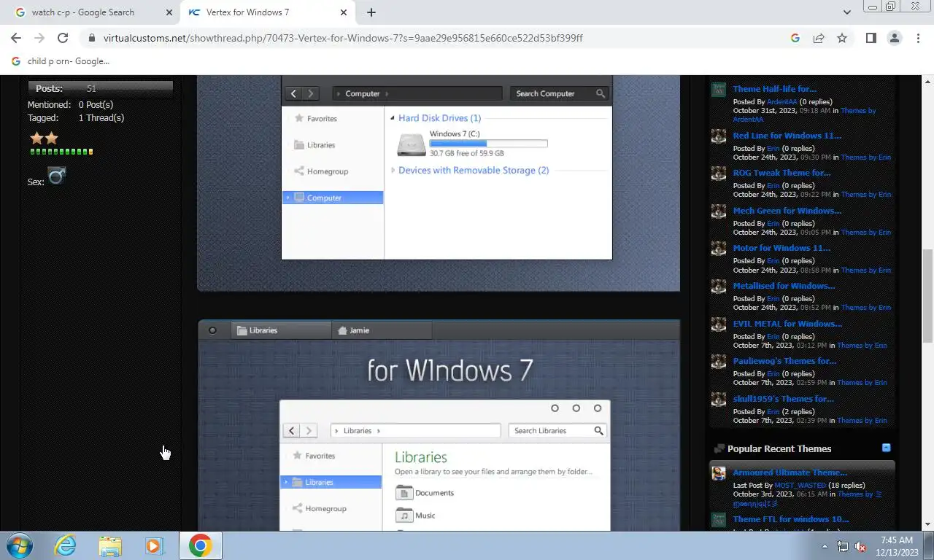Close the Vertex for Windows 7 tab
The image size is (934, 560).
[344, 12]
